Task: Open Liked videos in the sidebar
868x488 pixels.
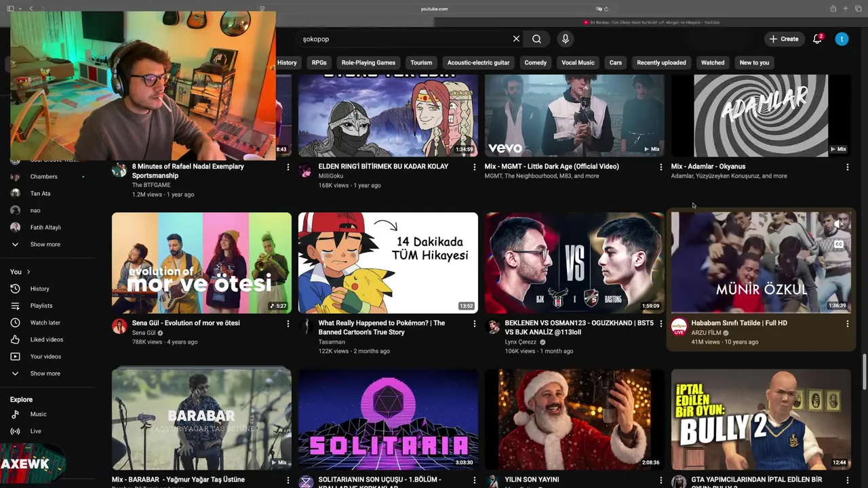Action: (47, 340)
